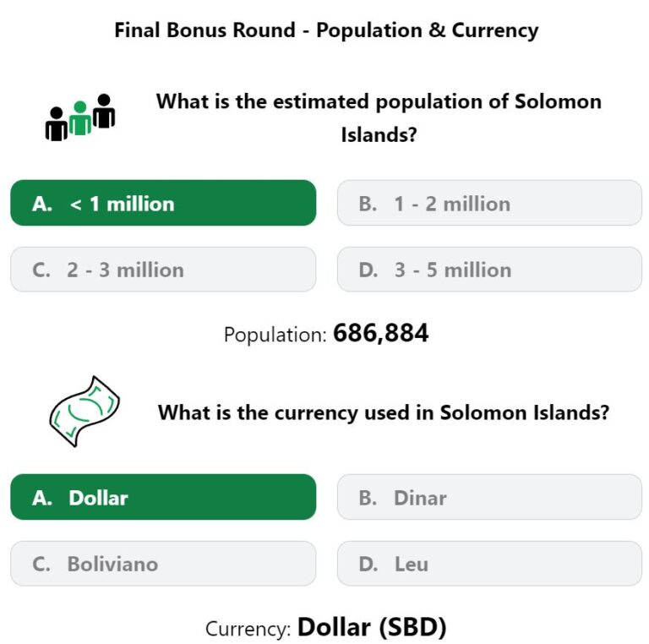Click the letter D in Leu option
Image resolution: width=649 pixels, height=644 pixels.
(x=368, y=564)
